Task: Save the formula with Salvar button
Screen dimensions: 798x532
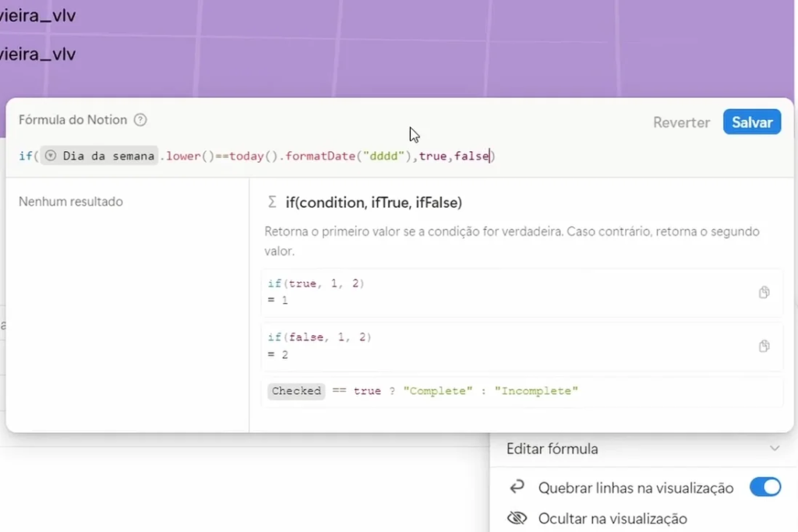Action: pos(752,122)
